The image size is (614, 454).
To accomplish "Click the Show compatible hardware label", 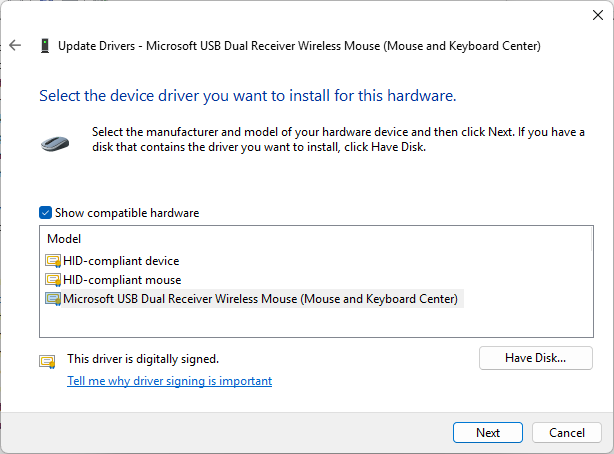I will tap(127, 213).
